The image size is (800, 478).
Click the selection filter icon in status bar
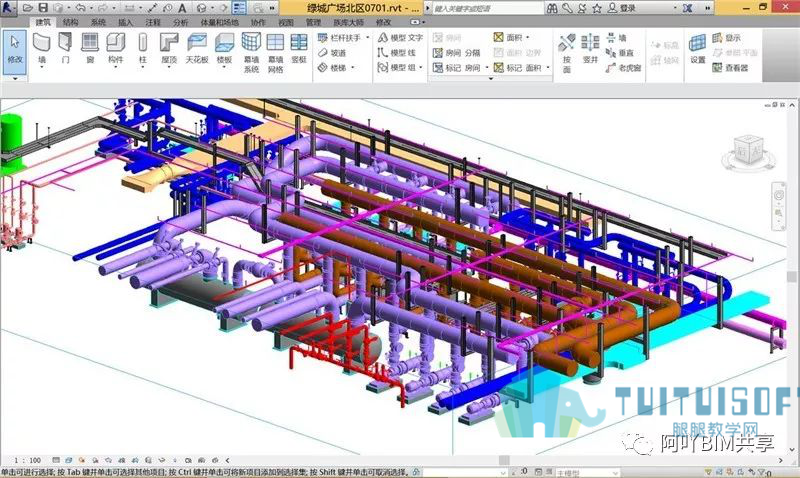[x=762, y=472]
